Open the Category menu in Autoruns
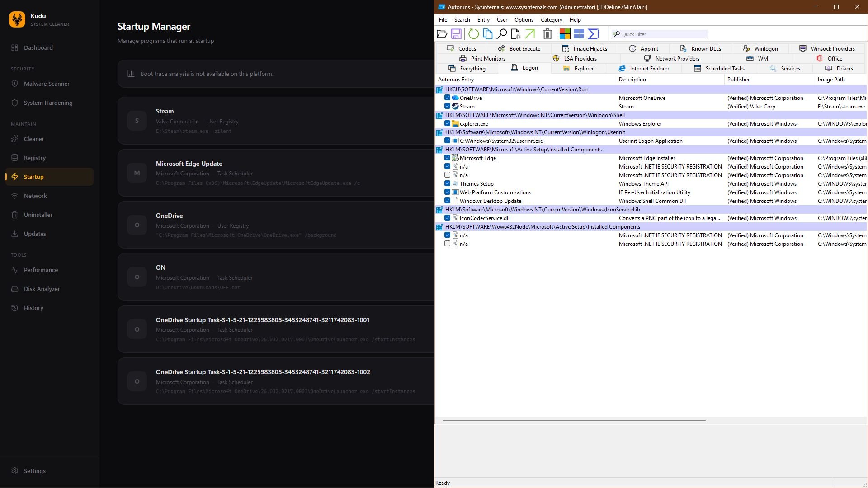The image size is (868, 488). (x=551, y=20)
